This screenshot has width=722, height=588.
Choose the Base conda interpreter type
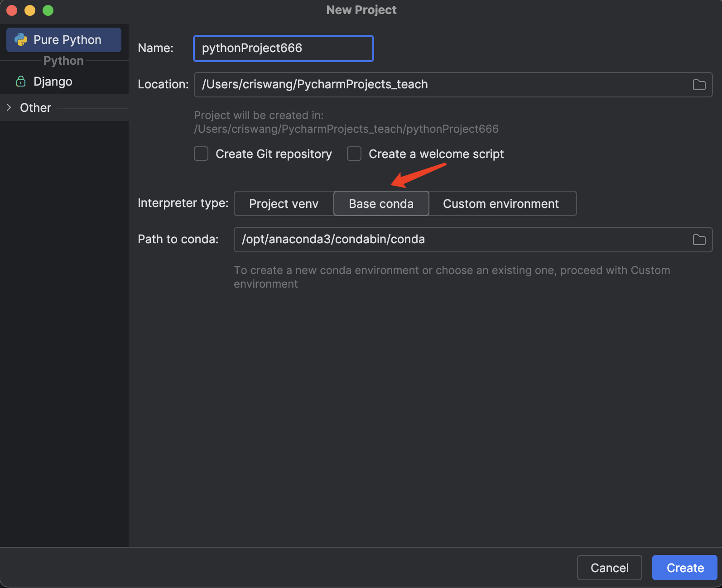(381, 203)
